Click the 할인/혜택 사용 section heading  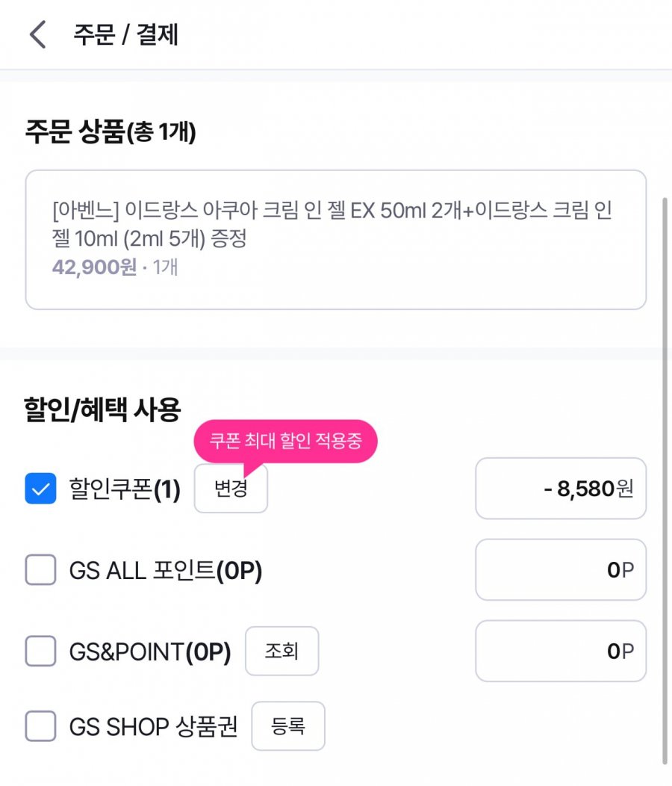(x=102, y=409)
